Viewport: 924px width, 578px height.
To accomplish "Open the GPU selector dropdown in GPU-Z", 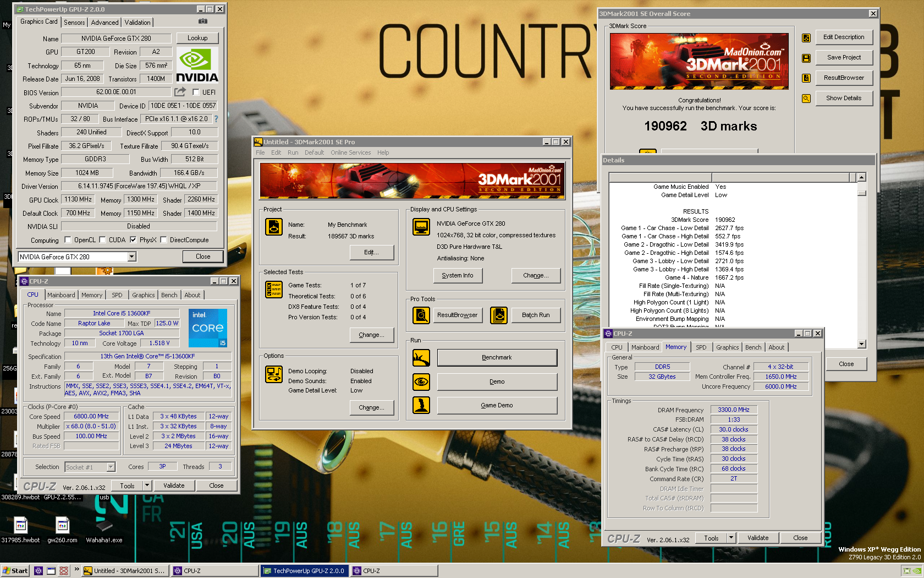I will (x=131, y=257).
